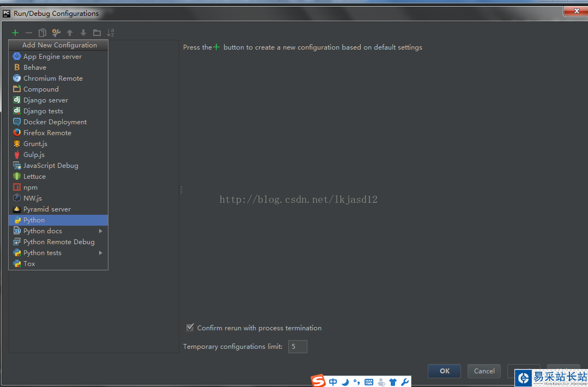This screenshot has height=387, width=588.
Task: Open the soft keyboard IME icon
Action: (369, 382)
